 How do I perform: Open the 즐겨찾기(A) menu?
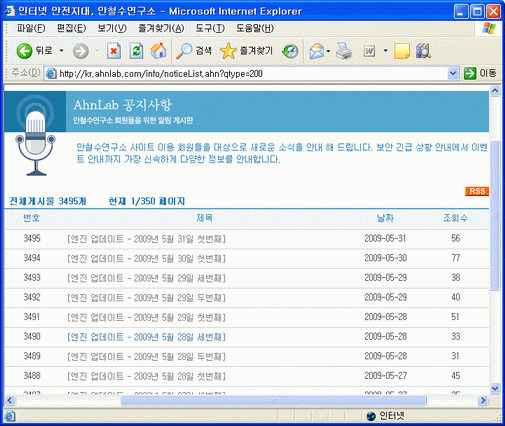(x=161, y=28)
